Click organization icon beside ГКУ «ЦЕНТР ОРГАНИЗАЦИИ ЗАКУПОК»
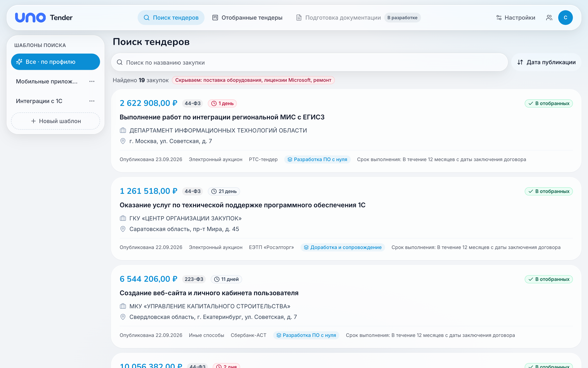Screen dimensions: 588x368 click(123, 218)
